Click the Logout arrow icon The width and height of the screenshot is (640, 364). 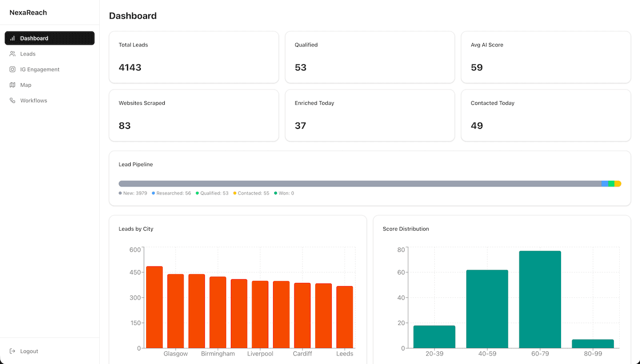click(x=12, y=351)
